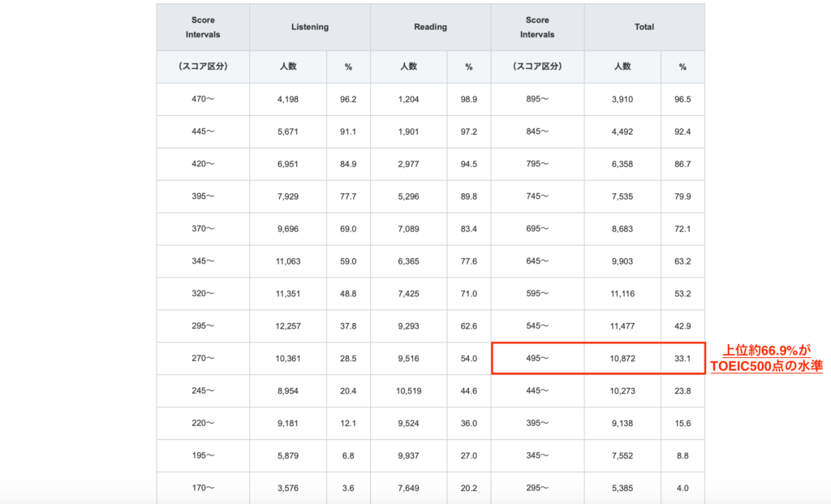Click the 11,477 Total count cell

pos(622,326)
